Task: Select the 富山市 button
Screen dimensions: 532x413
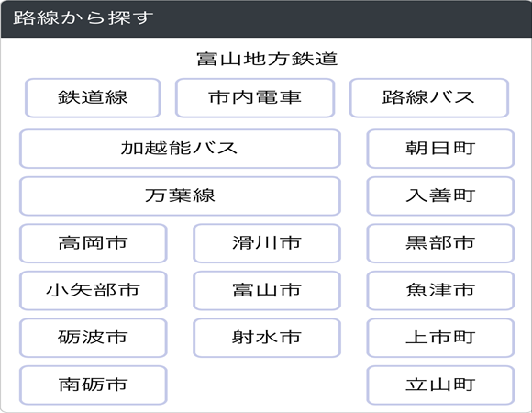Action: pyautogui.click(x=267, y=291)
